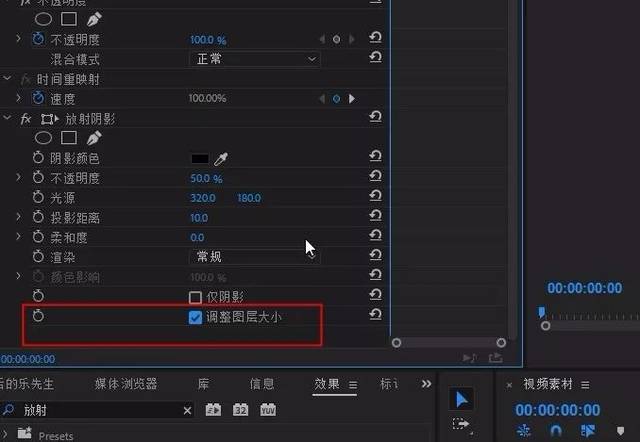This screenshot has width=640, height=442.
Task: Reset the 光源 parameter
Action: pyautogui.click(x=375, y=195)
